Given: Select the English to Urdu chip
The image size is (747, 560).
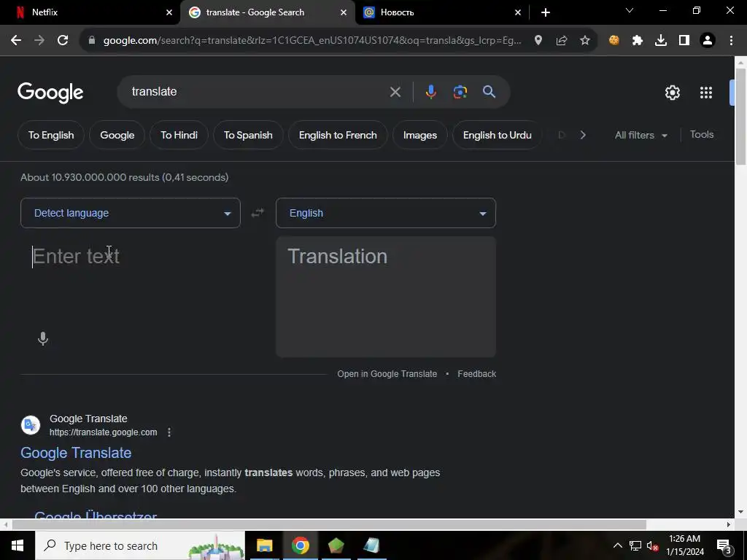Looking at the screenshot, I should (498, 135).
